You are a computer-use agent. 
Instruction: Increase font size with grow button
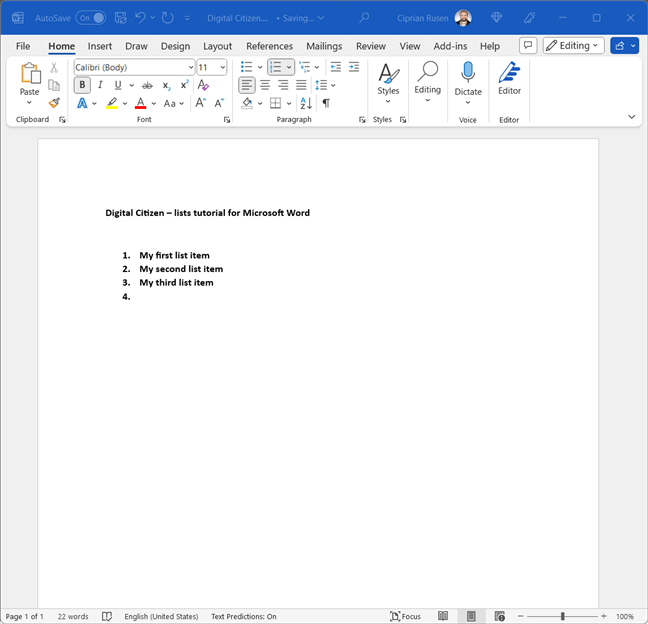coord(201,102)
